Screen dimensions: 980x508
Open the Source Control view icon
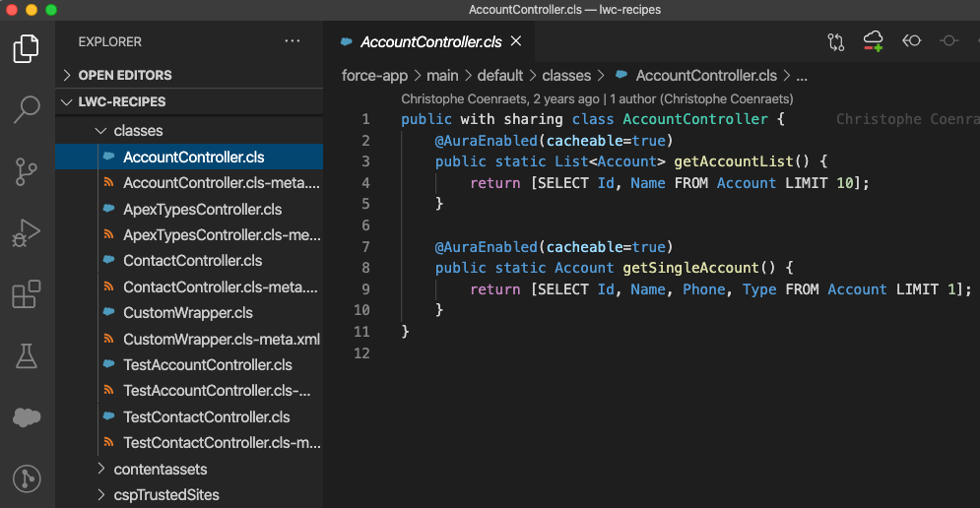pyautogui.click(x=27, y=171)
